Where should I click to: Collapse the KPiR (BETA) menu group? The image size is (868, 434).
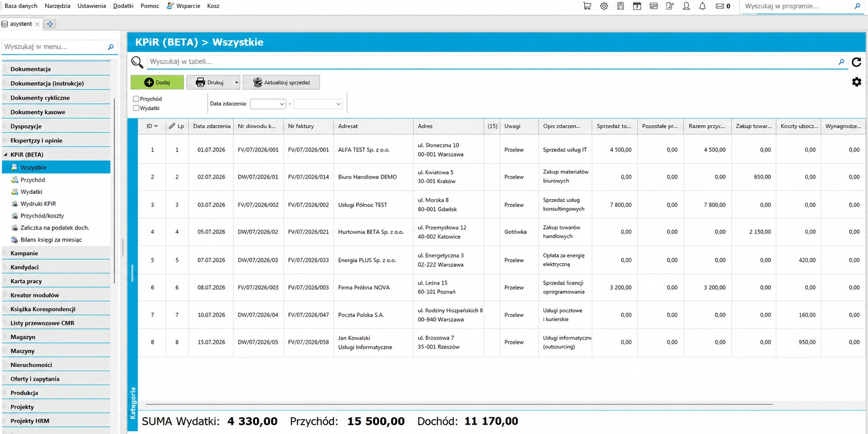coord(6,155)
